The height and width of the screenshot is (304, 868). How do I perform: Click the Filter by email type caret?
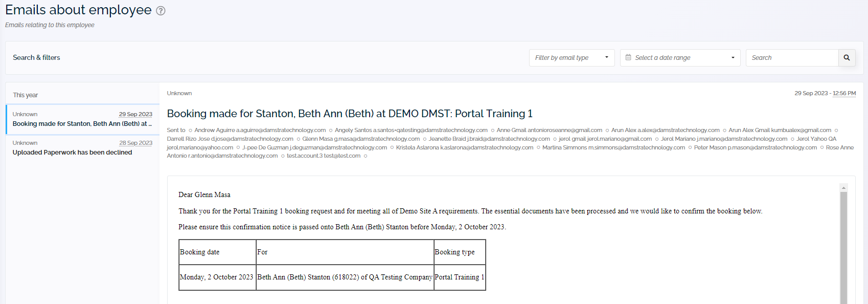click(x=607, y=58)
